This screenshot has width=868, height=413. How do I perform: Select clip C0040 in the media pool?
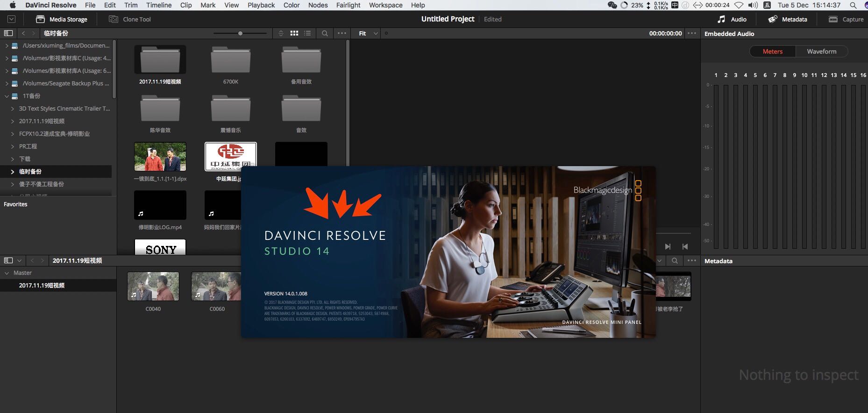pyautogui.click(x=153, y=287)
